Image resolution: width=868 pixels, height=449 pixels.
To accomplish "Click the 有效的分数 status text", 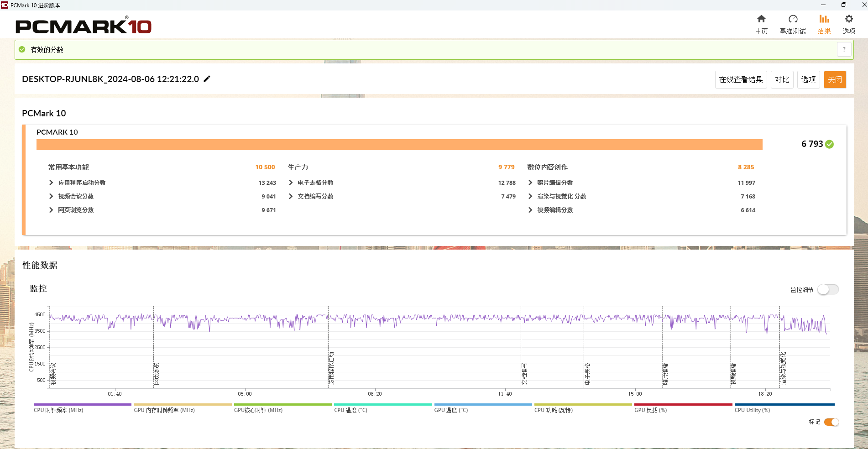I will [x=47, y=50].
